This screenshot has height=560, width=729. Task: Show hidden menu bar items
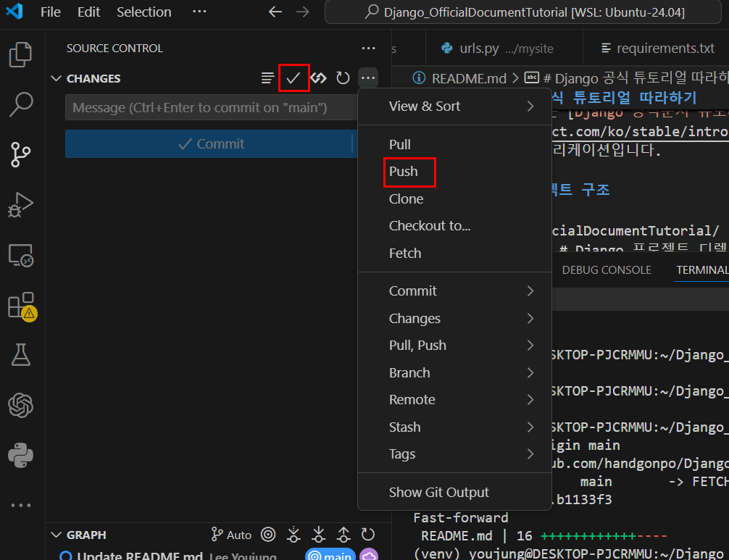point(199,12)
